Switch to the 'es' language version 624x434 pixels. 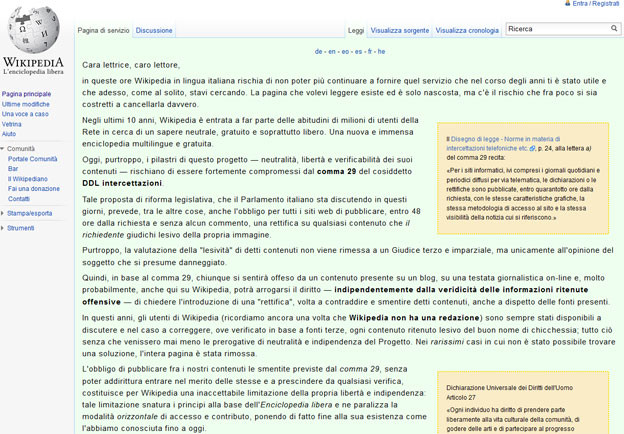[x=359, y=52]
